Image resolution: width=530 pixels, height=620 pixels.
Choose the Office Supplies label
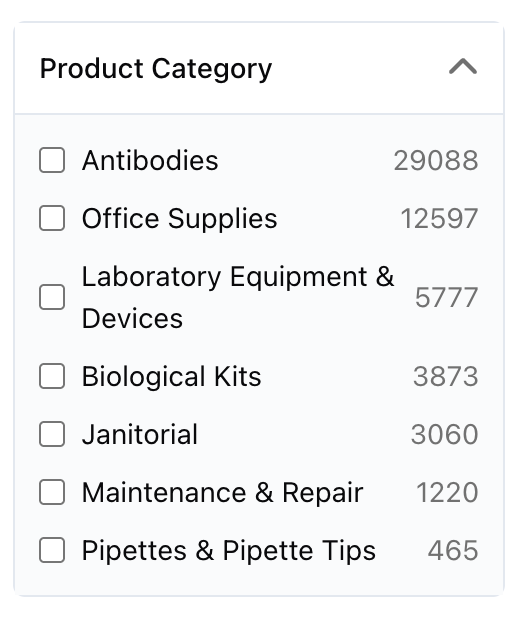coord(179,219)
